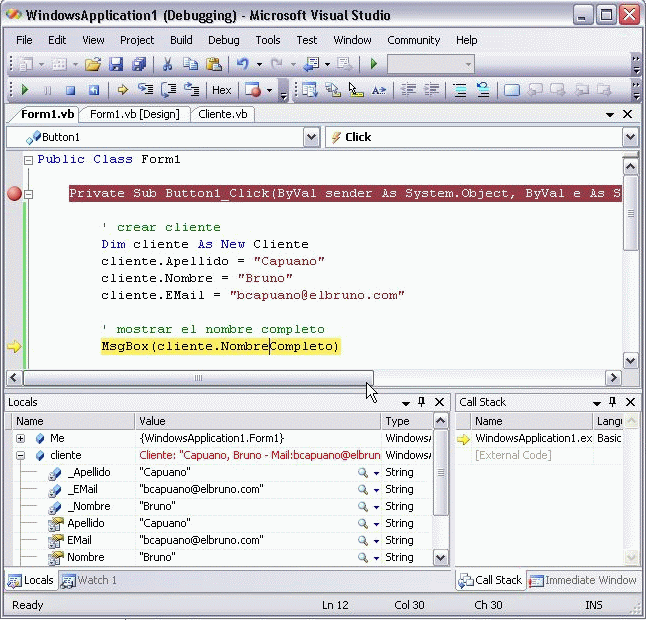Image resolution: width=646 pixels, height=620 pixels.
Task: Toggle auto-hide pin on Call Stack panel
Action: point(612,402)
